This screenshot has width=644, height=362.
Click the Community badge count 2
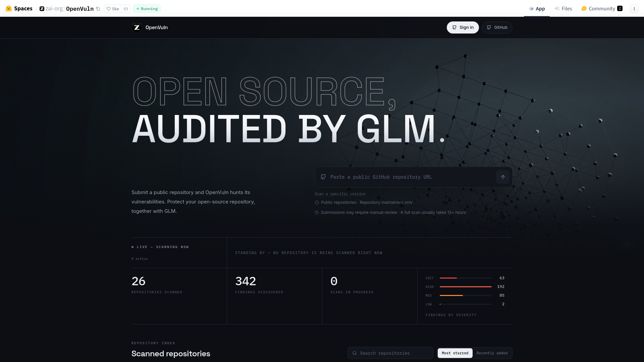(620, 8)
